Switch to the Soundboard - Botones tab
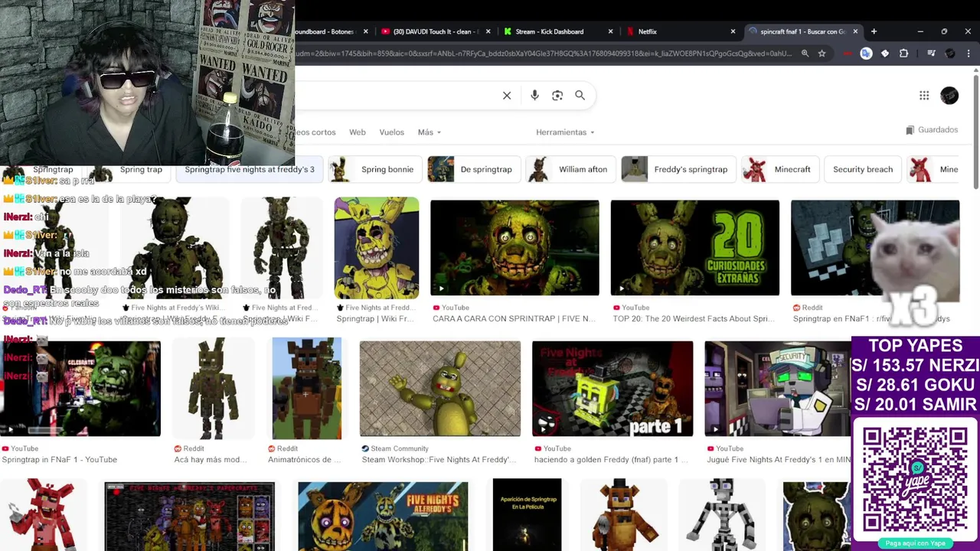The height and width of the screenshot is (551, 980). (325, 31)
